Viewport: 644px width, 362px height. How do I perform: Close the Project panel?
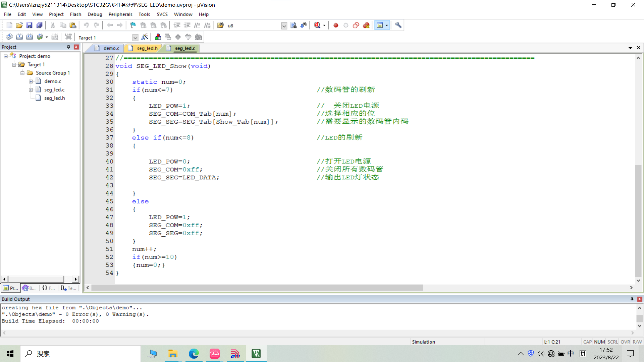(x=76, y=47)
